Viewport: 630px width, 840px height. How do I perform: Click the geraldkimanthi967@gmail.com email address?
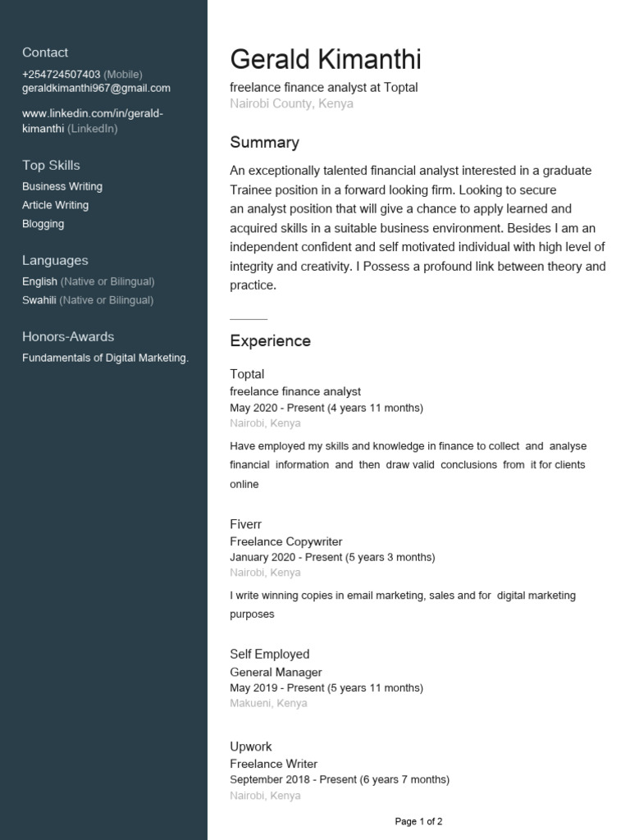tap(96, 89)
